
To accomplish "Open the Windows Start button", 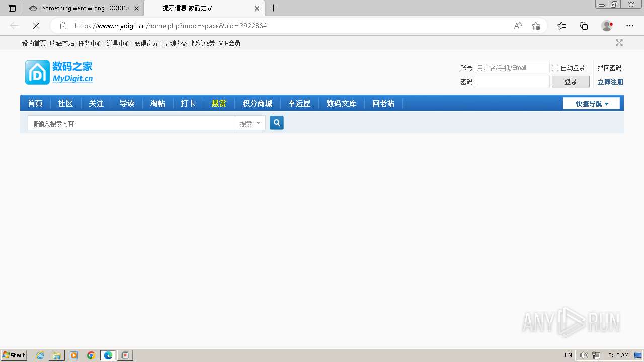I will tap(14, 355).
